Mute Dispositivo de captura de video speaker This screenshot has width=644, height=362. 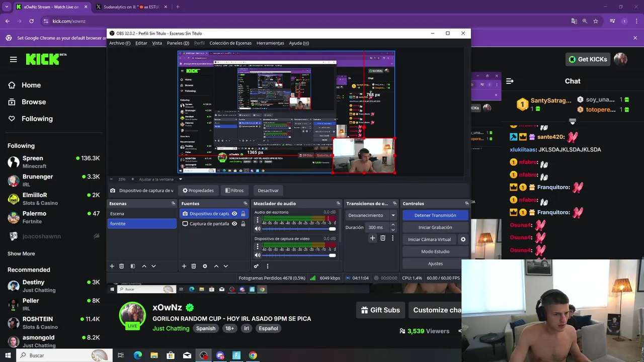(x=258, y=255)
